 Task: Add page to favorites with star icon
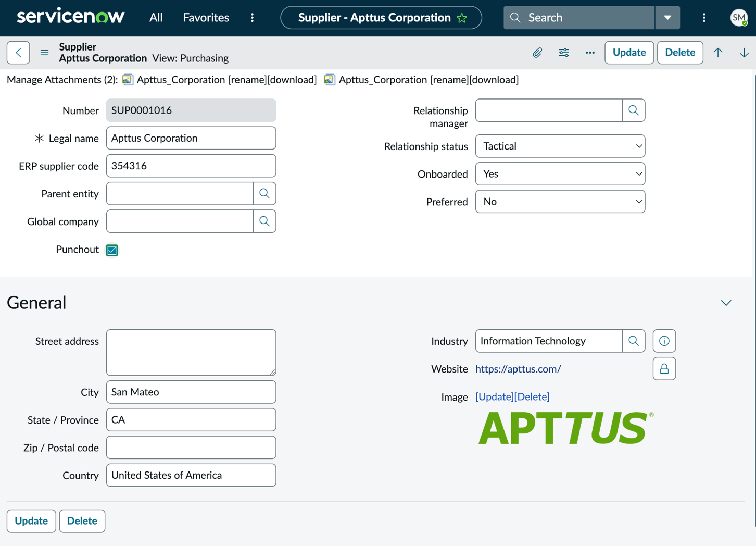pyautogui.click(x=462, y=18)
